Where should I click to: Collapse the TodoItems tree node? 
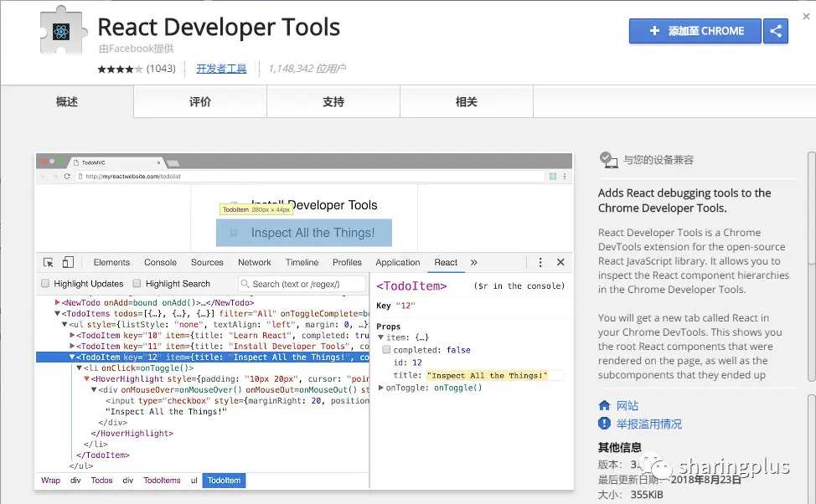[57, 314]
